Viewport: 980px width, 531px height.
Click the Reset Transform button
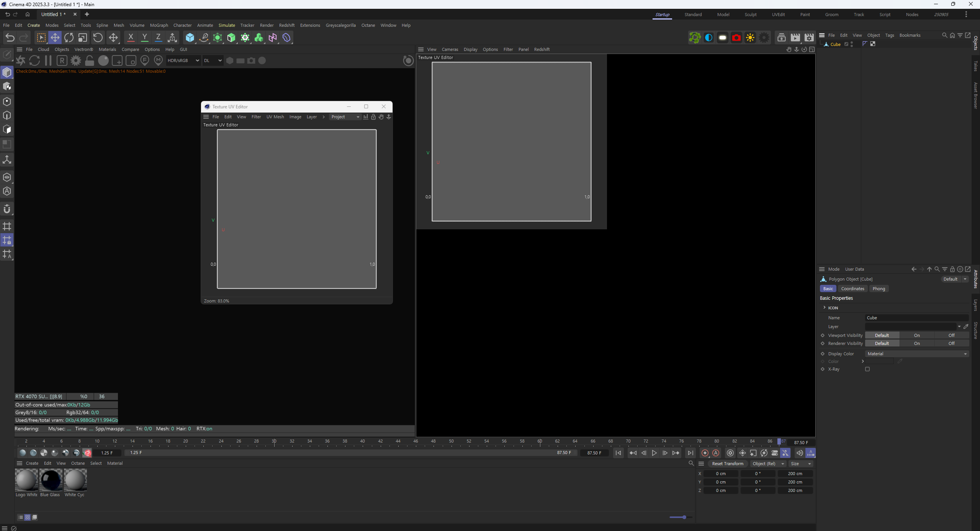click(727, 464)
